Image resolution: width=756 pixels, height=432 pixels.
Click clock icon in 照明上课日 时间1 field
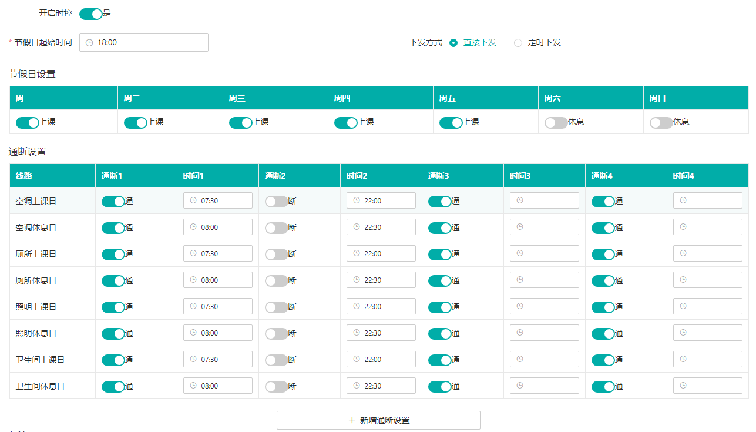tap(193, 306)
